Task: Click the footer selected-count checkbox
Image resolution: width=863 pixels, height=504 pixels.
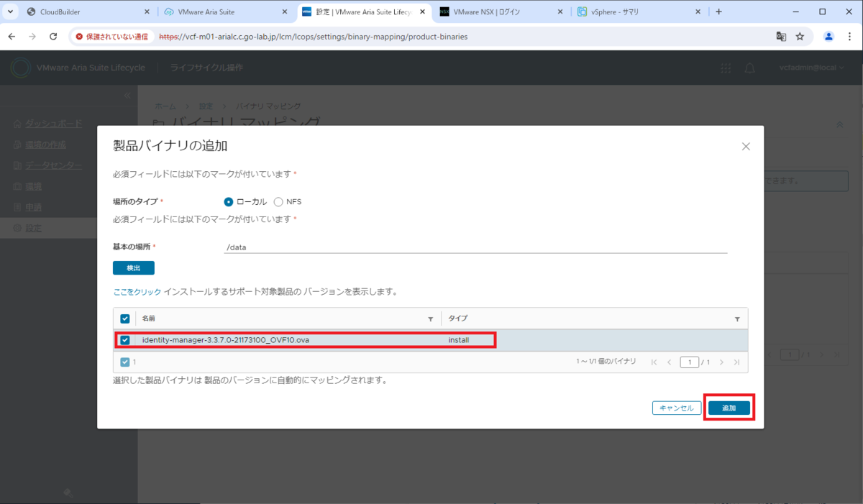Action: tap(125, 362)
